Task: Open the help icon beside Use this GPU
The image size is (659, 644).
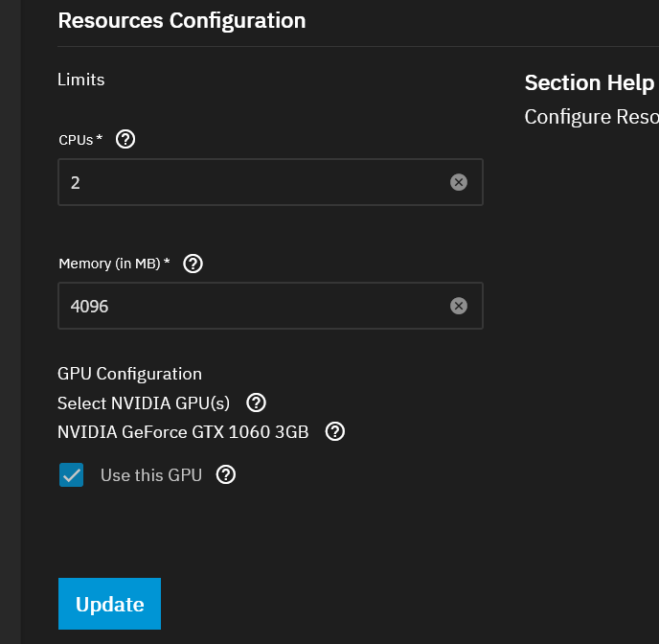Action: (x=226, y=474)
